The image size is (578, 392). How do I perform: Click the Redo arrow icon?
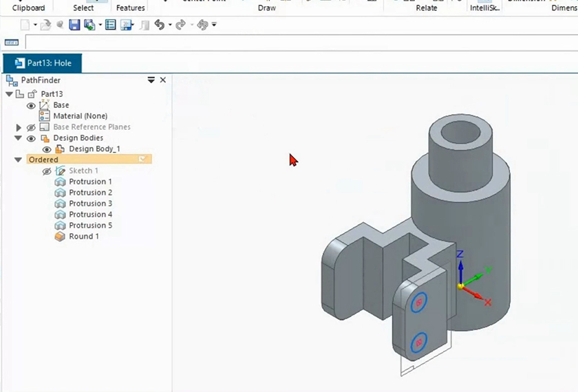(180, 25)
